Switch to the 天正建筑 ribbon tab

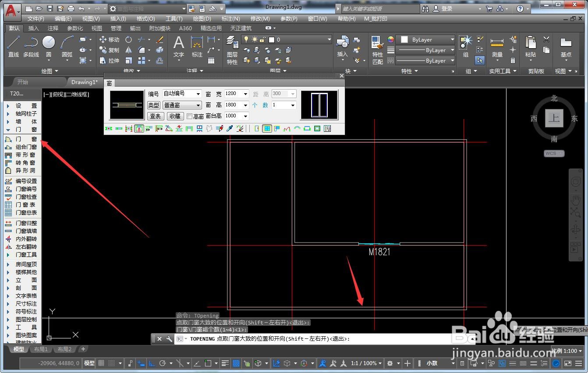click(x=241, y=28)
